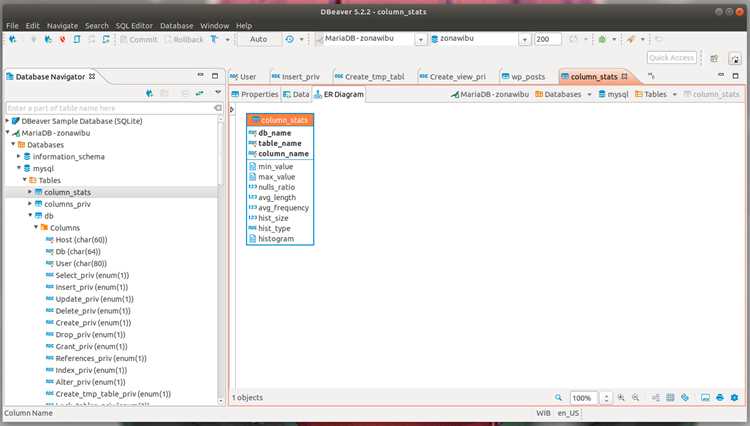750x426 pixels.
Task: Toggle the diagram grid icon
Action: click(x=670, y=397)
